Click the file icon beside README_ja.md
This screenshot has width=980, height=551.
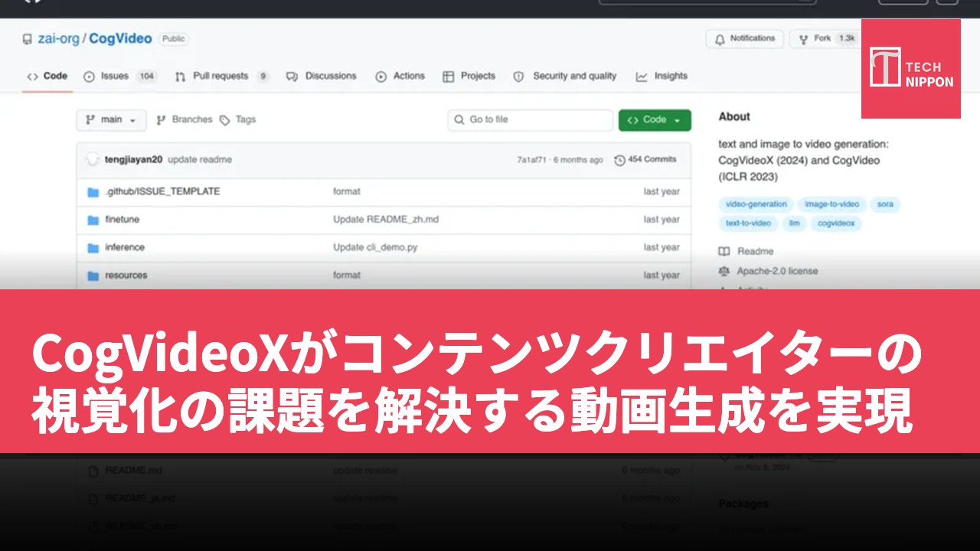pyautogui.click(x=93, y=498)
